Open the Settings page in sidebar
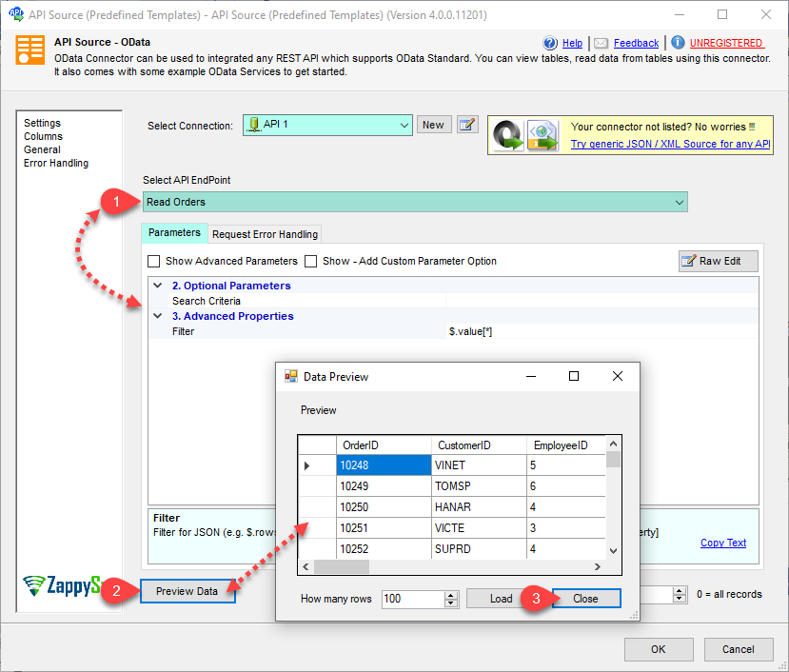 tap(42, 123)
